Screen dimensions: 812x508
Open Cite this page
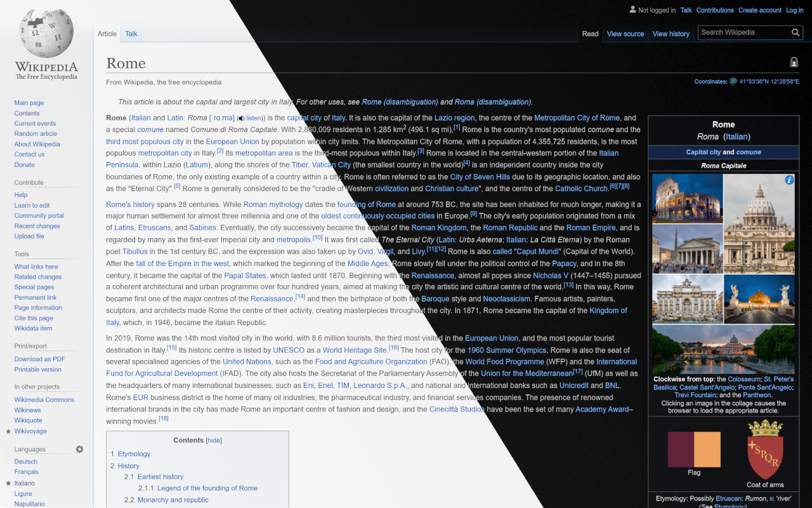coord(34,318)
